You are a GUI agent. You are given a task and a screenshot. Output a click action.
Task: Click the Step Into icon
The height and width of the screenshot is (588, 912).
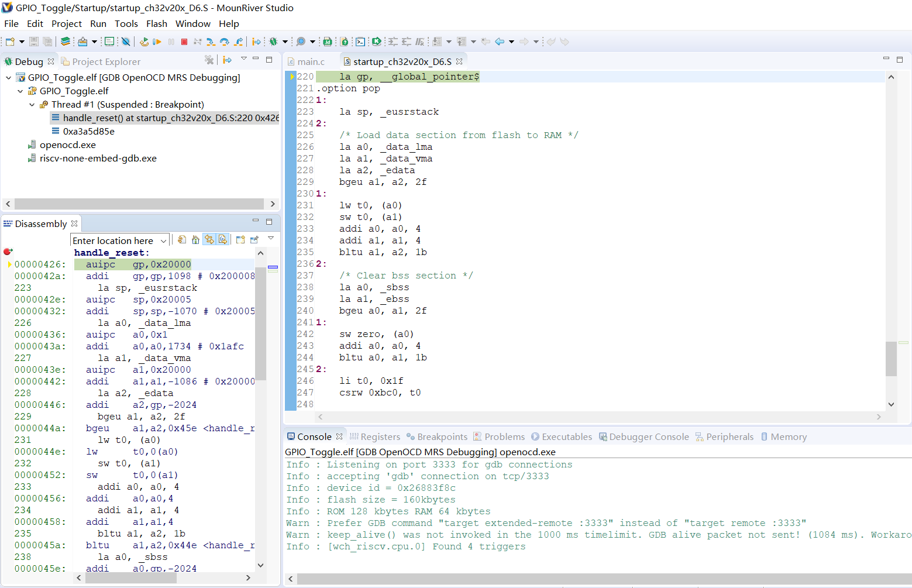point(211,42)
